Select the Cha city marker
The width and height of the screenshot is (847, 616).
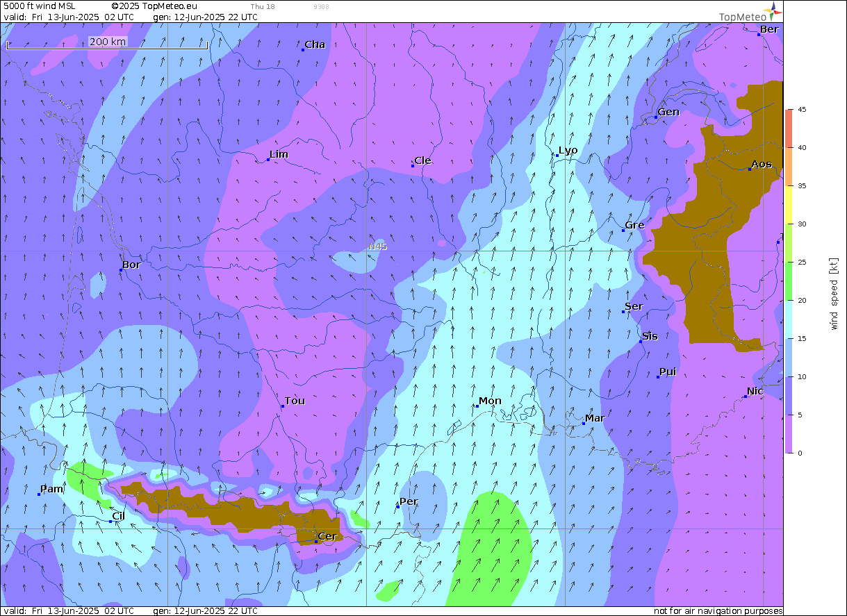304,49
